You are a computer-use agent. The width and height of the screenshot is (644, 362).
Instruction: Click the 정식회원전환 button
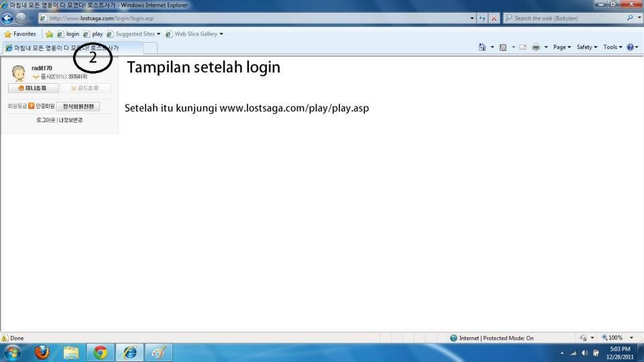pos(78,107)
